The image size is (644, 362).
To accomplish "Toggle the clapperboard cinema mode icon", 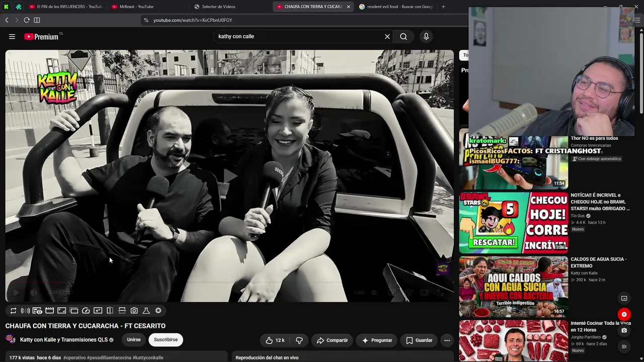I will coord(49,311).
